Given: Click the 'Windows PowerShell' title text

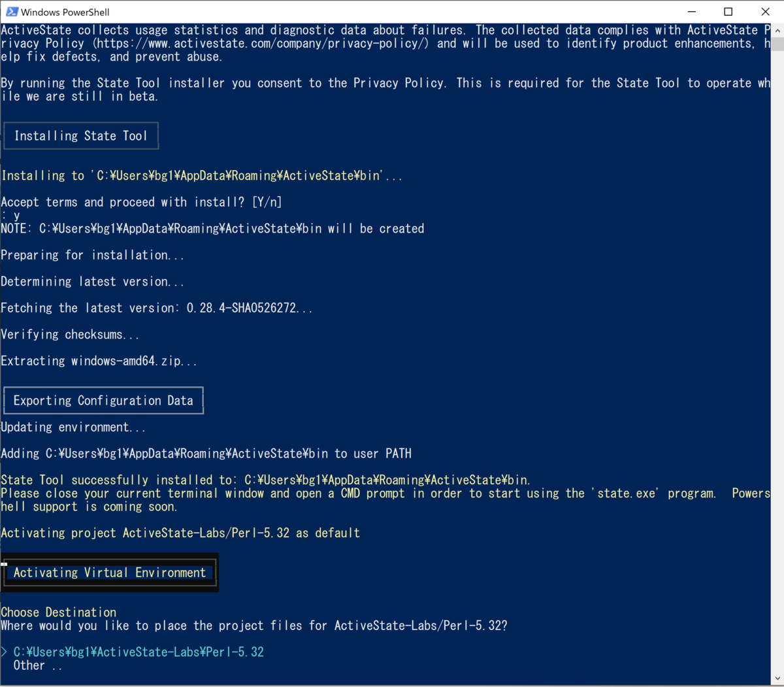Looking at the screenshot, I should tap(65, 12).
